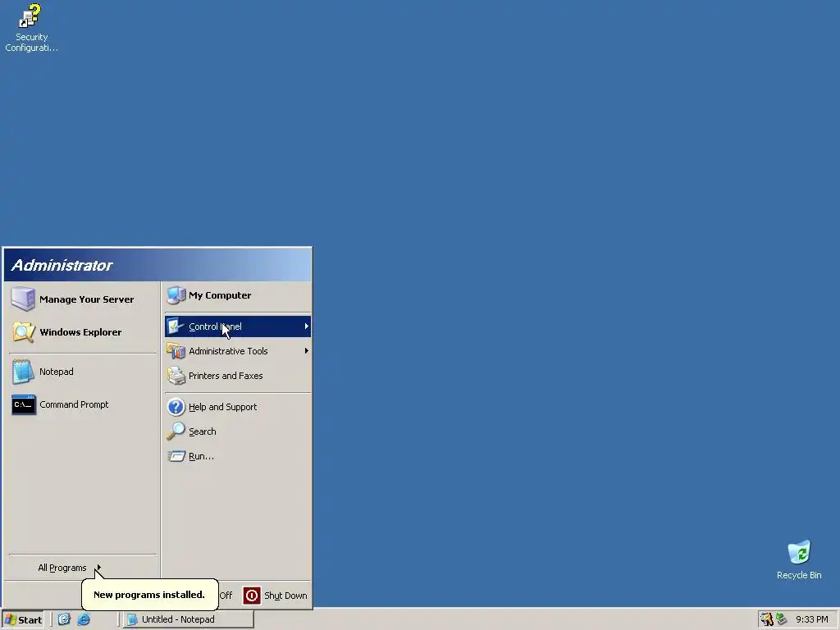Click the Shut Down text label
This screenshot has height=630, width=840.
(285, 596)
